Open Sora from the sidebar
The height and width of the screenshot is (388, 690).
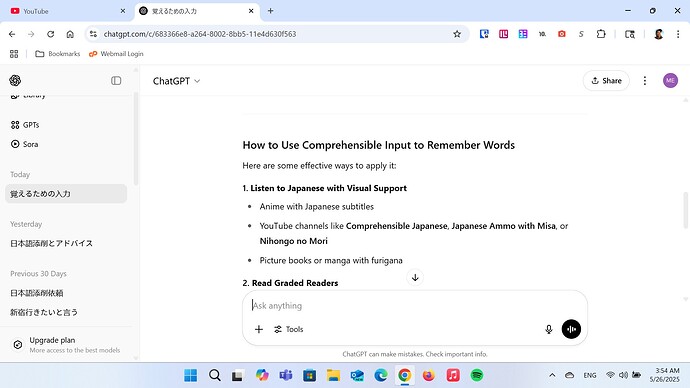tap(25, 144)
